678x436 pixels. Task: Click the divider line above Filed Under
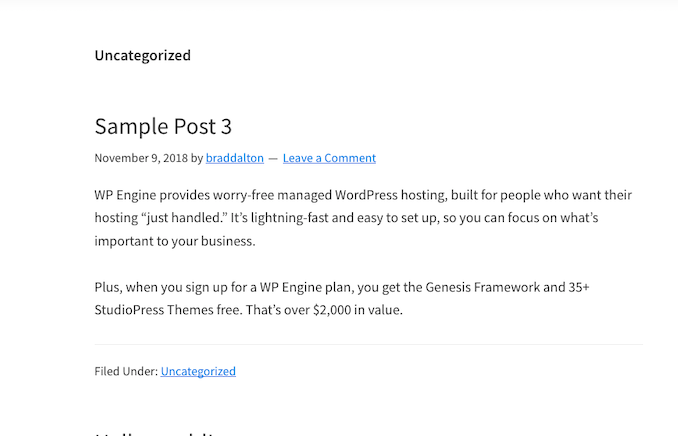tap(369, 345)
